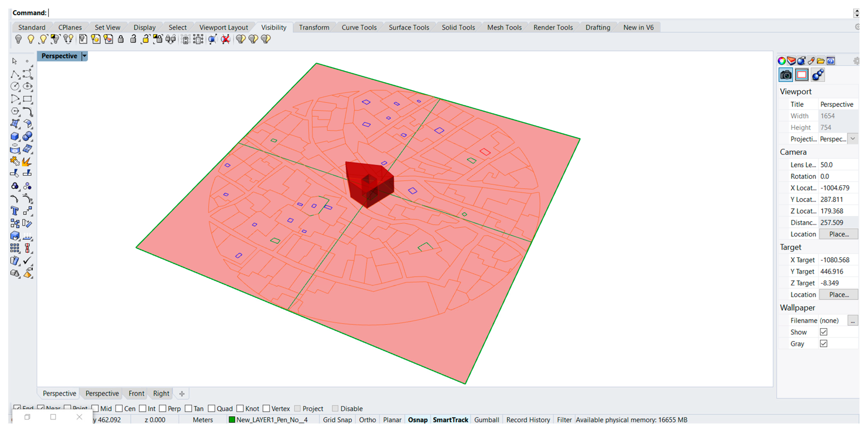
Task: Open the Perspective viewport title dropdown arrow
Action: tap(85, 56)
